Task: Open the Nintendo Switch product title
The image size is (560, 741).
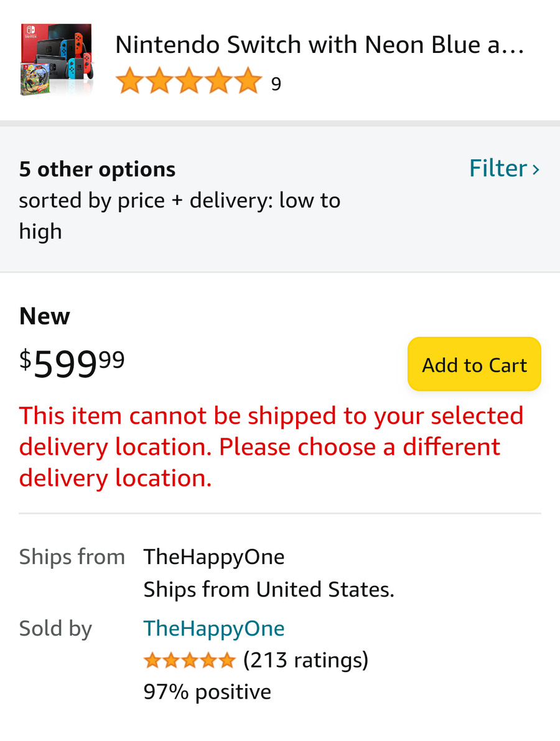Action: 320,45
